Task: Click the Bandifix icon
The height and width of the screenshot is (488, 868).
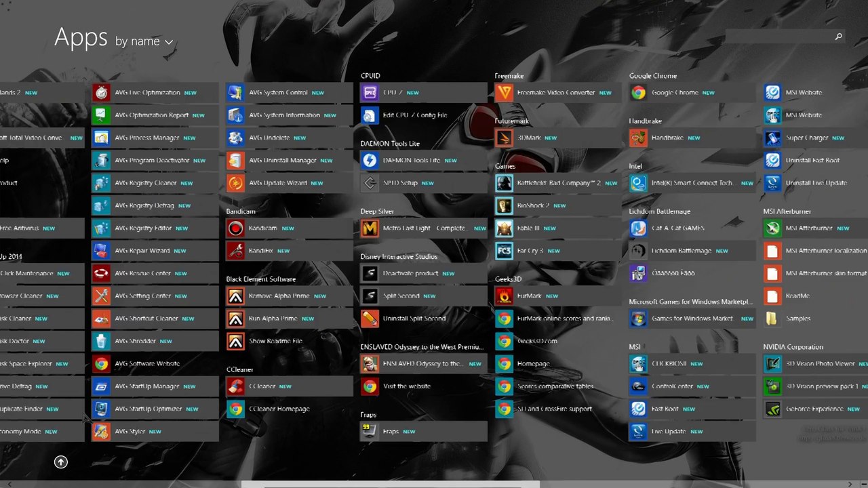Action: [x=235, y=251]
